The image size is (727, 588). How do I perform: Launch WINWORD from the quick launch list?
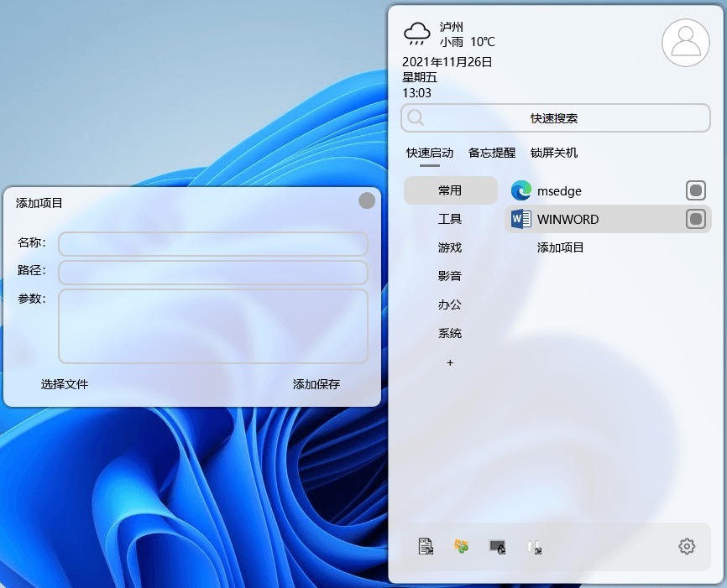pyautogui.click(x=567, y=220)
